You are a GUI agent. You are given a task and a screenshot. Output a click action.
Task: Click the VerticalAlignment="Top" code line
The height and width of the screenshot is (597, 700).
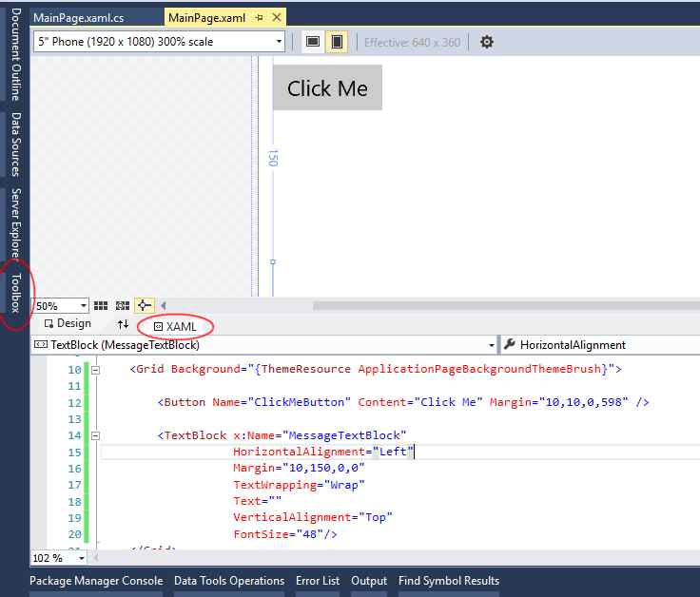coord(313,517)
